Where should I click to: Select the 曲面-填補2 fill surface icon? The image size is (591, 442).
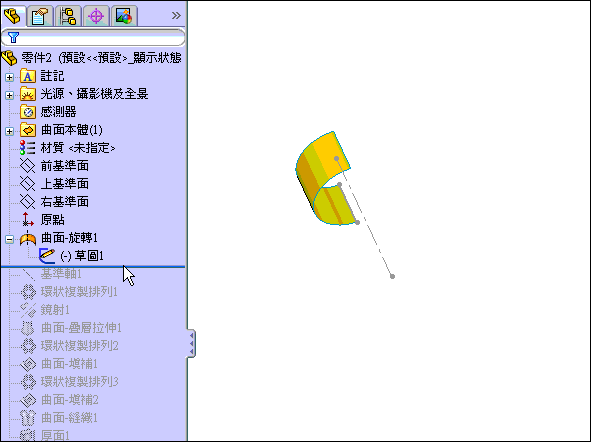(28, 400)
